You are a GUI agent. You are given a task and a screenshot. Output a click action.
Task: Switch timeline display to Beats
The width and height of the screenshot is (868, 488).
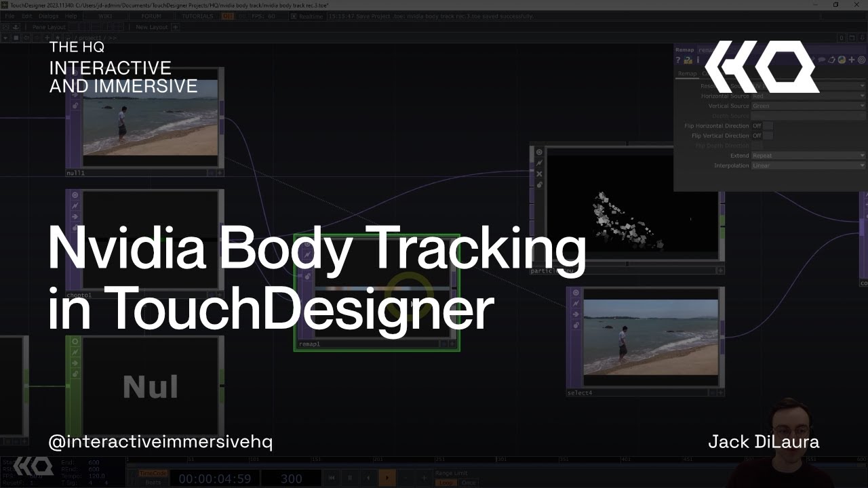153,483
